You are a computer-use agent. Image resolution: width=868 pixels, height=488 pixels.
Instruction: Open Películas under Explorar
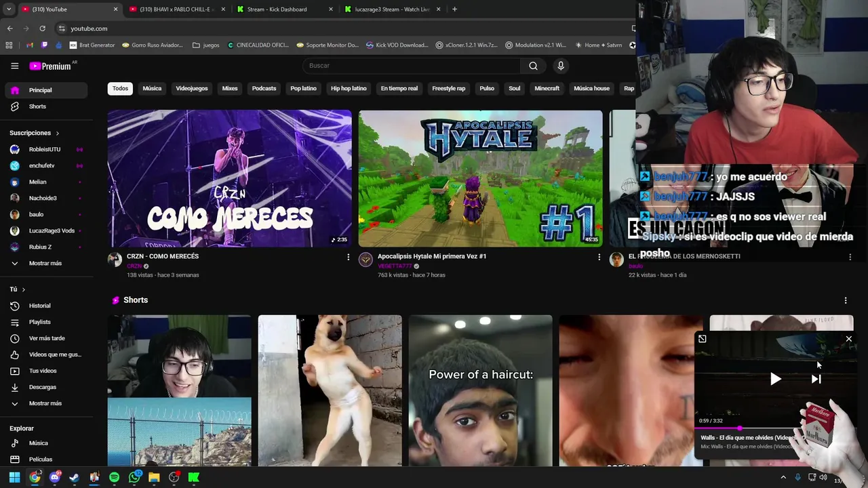[46, 459]
